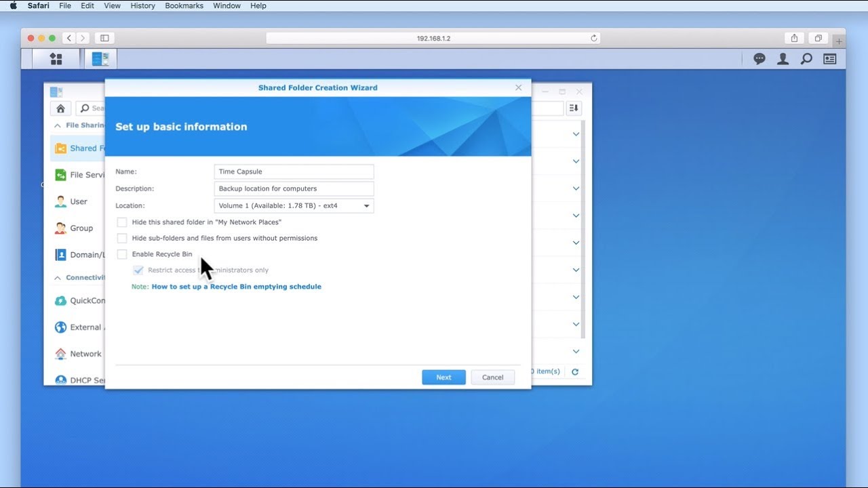Click the Next button in the wizard
The width and height of the screenshot is (868, 488).
443,378
